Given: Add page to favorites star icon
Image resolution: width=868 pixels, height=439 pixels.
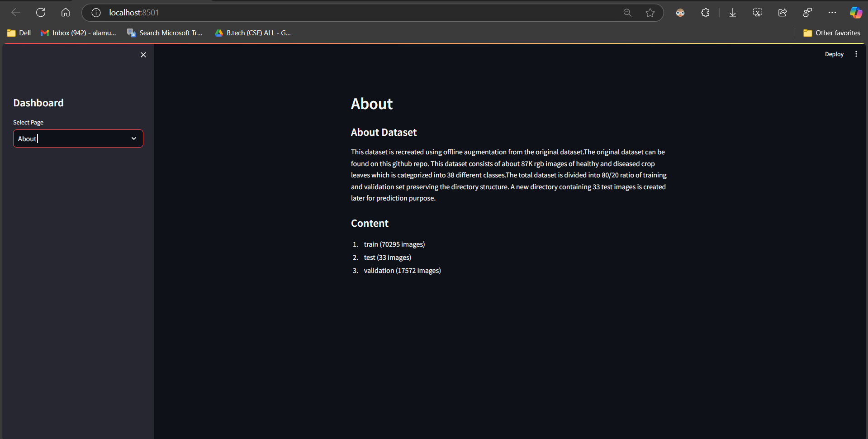Looking at the screenshot, I should 650,13.
